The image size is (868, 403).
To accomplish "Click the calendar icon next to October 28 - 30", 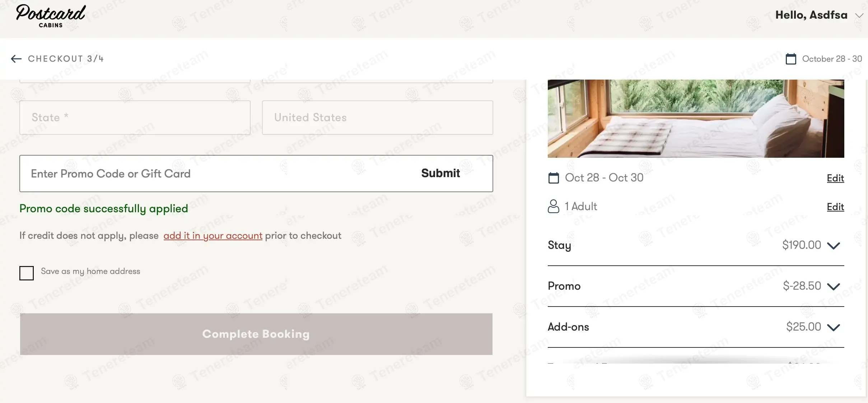I will point(791,59).
